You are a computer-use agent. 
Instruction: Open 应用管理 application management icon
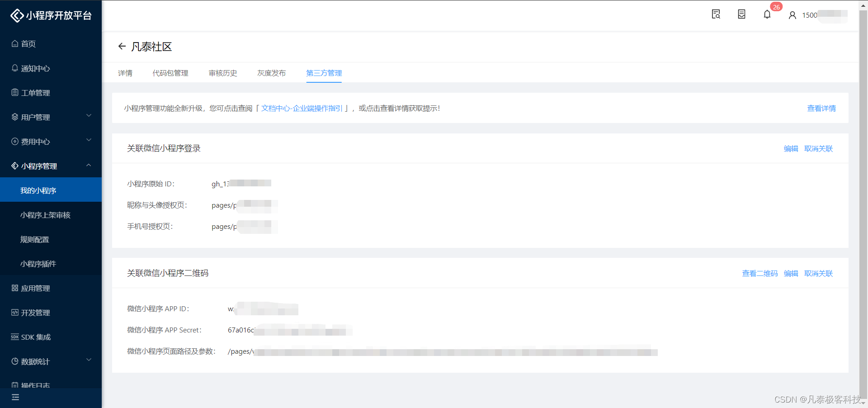point(15,288)
